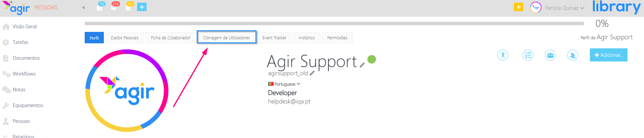Screen dimensions: 644x138
Task: Select the Perfil tab
Action: pyautogui.click(x=94, y=38)
